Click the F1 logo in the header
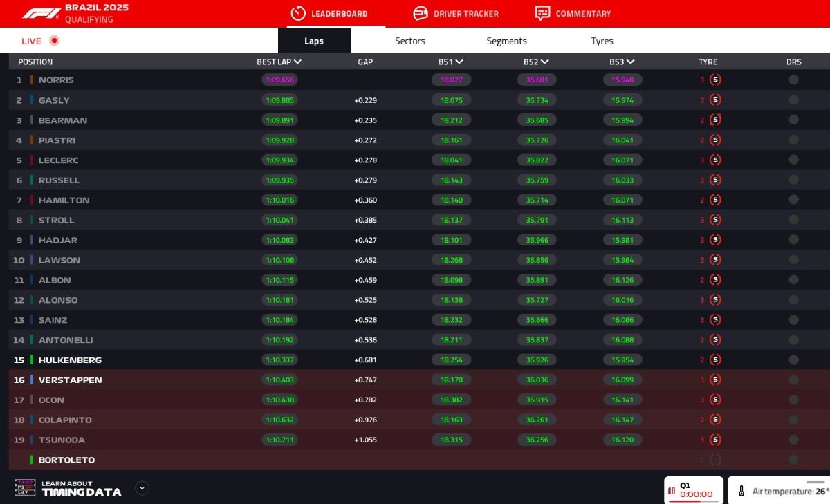830x504 pixels. (42, 12)
